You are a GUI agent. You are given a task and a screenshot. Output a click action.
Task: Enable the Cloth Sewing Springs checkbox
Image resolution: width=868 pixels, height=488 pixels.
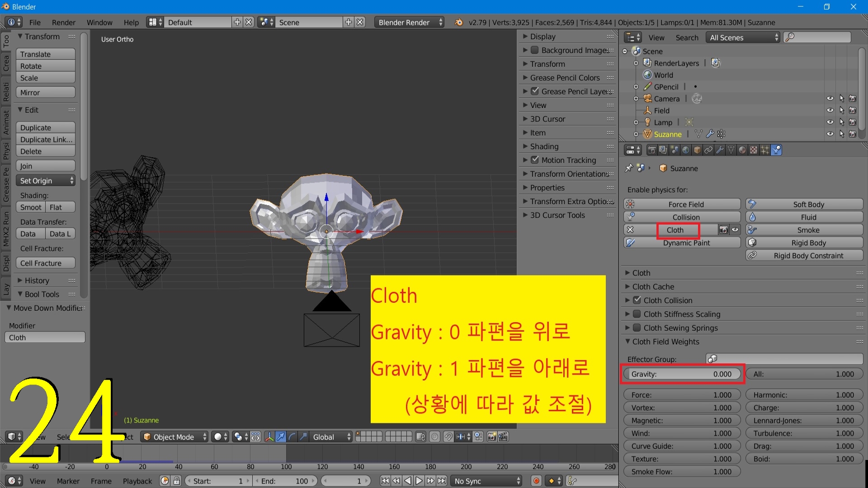pos(637,328)
